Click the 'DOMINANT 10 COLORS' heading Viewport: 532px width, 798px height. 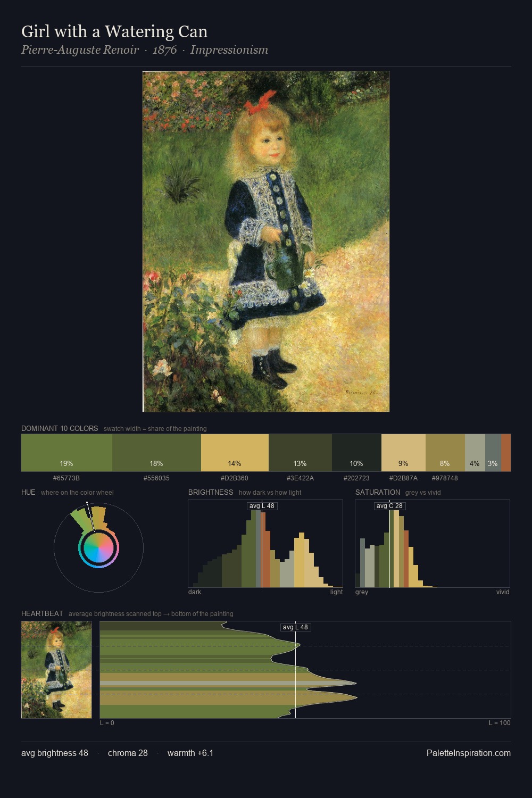pyautogui.click(x=60, y=428)
